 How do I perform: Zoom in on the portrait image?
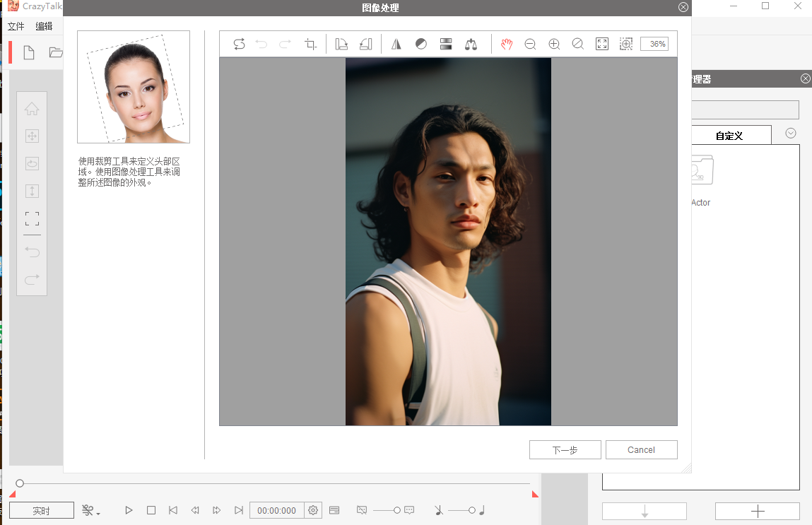click(x=554, y=45)
